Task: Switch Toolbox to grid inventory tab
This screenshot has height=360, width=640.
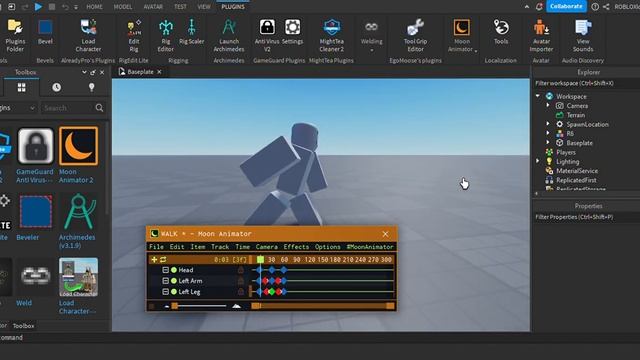Action: point(21,87)
